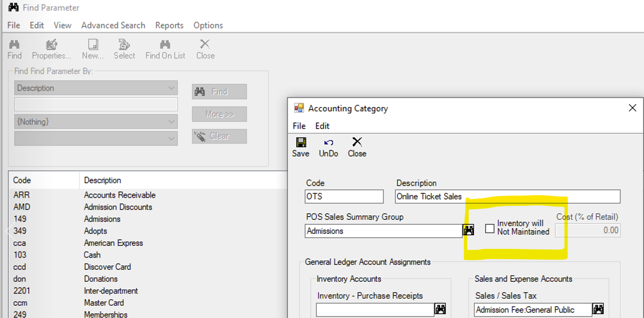This screenshot has width=644, height=318.
Task: Open lookup for Inventory - Purchase Receipts
Action: click(440, 309)
